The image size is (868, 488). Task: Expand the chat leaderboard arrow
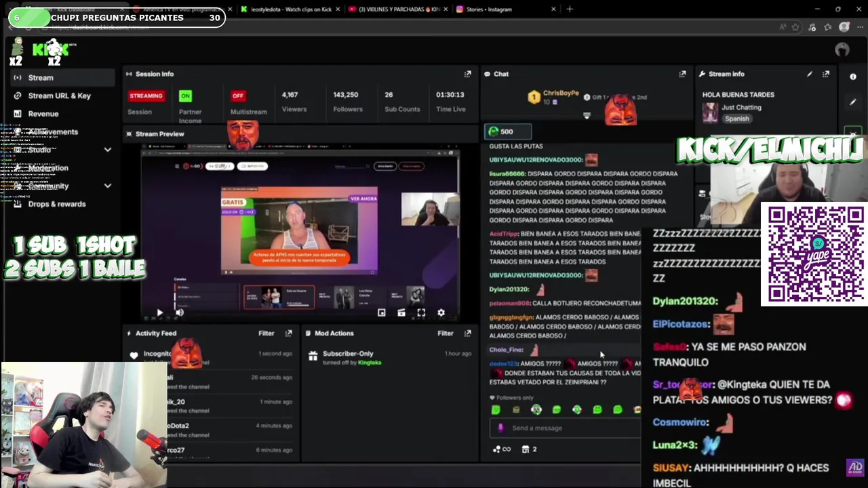pos(587,116)
